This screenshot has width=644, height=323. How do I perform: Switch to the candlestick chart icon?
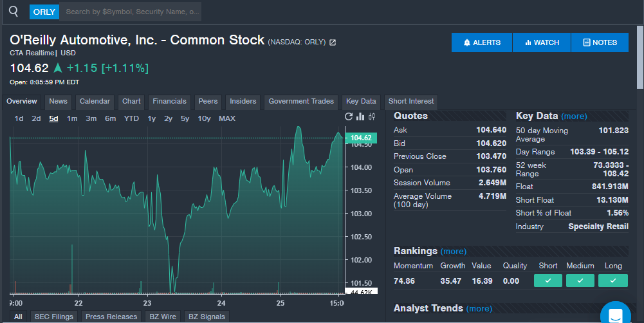pyautogui.click(x=371, y=117)
